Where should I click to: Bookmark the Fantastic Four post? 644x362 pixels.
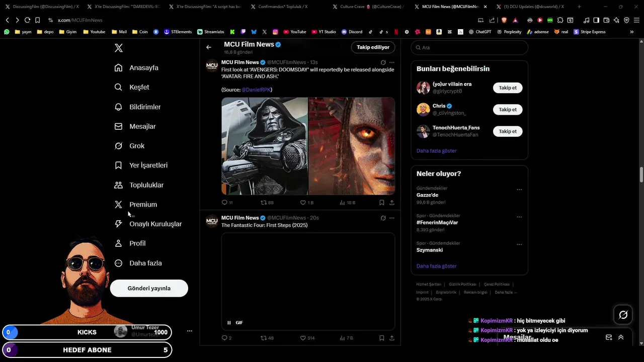pos(382,338)
